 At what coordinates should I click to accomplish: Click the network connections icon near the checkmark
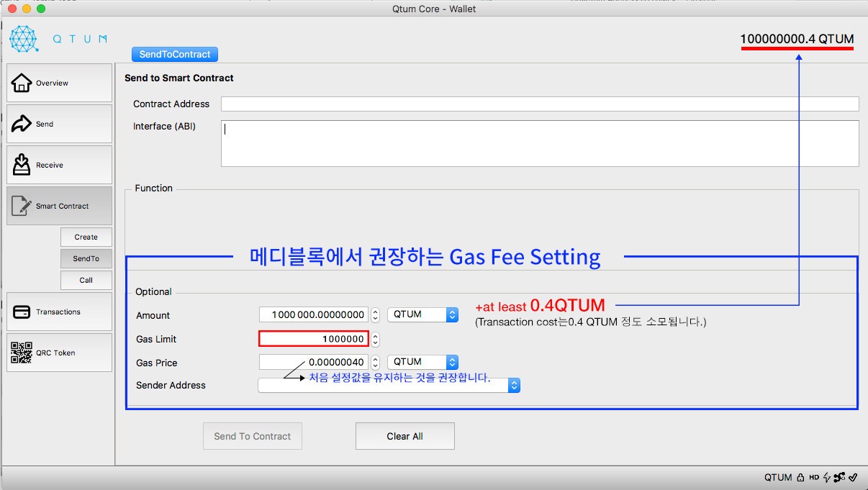coord(839,477)
